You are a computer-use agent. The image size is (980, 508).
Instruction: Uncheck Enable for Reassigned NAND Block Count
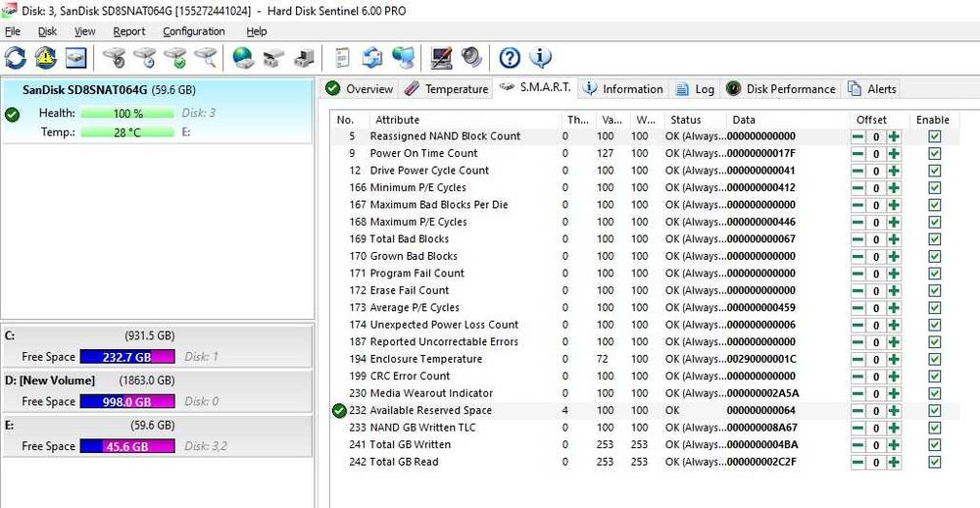pyautogui.click(x=934, y=136)
